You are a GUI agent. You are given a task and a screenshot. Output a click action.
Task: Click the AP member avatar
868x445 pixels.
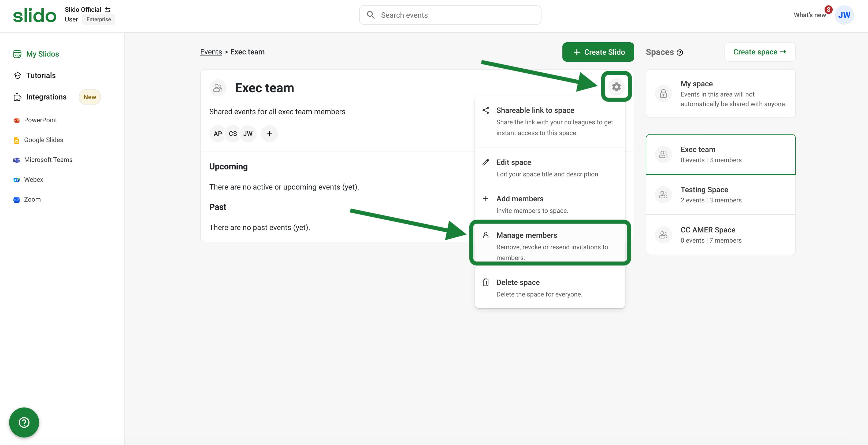point(218,134)
